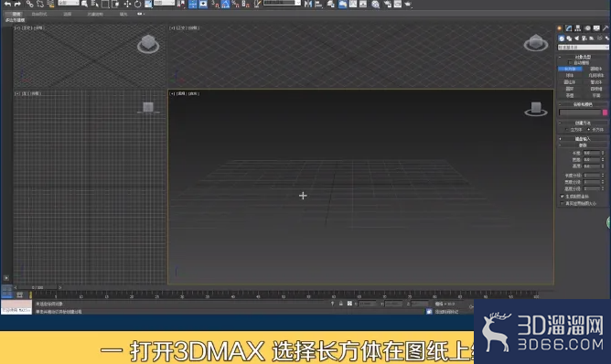Click the teapot Render Production icon
The height and width of the screenshot is (364, 611).
408,4
